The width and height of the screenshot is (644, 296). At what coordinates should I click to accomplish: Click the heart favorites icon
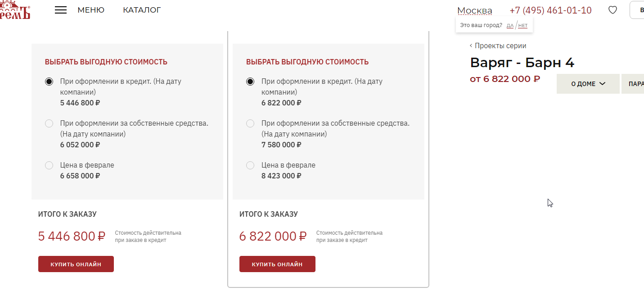(x=612, y=10)
